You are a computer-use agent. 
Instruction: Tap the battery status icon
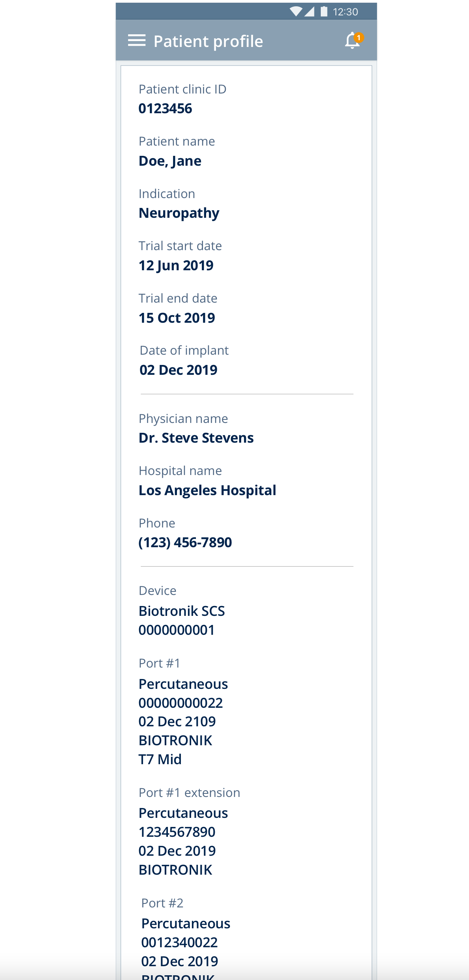pyautogui.click(x=324, y=11)
